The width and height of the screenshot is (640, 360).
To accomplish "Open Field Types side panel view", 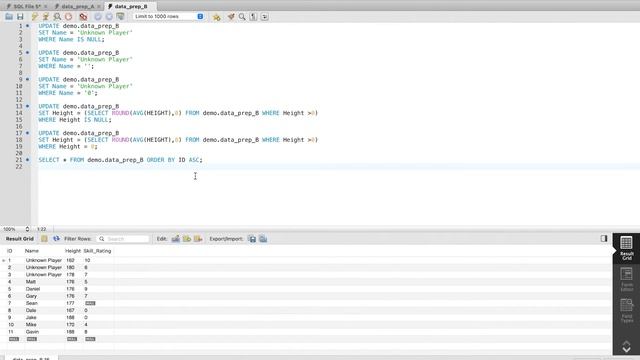I will coord(626,311).
